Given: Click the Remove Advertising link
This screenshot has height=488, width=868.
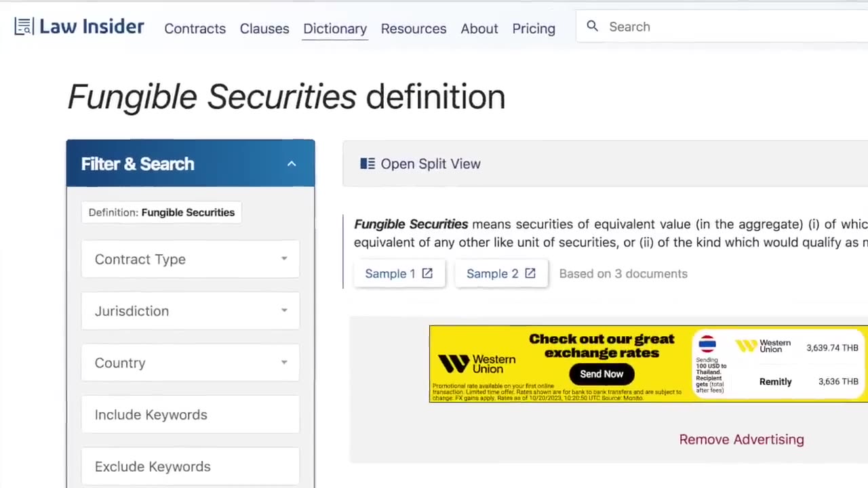Looking at the screenshot, I should click(x=741, y=439).
